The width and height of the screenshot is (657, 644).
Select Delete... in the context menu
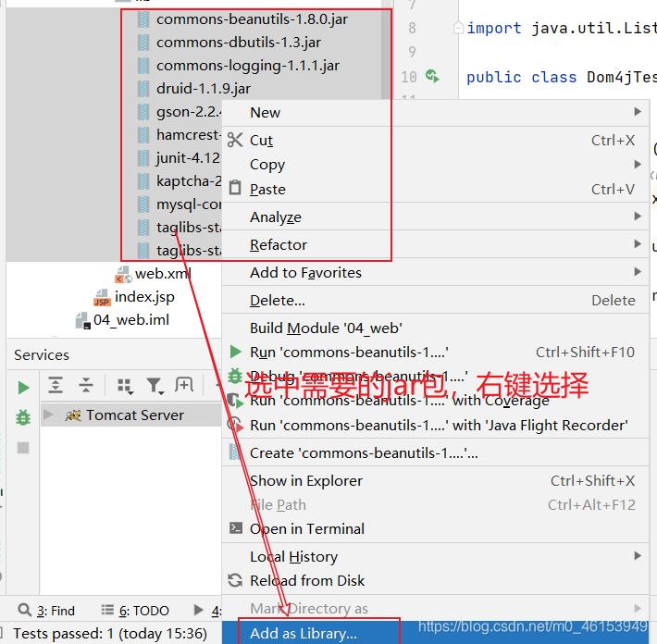435,300
